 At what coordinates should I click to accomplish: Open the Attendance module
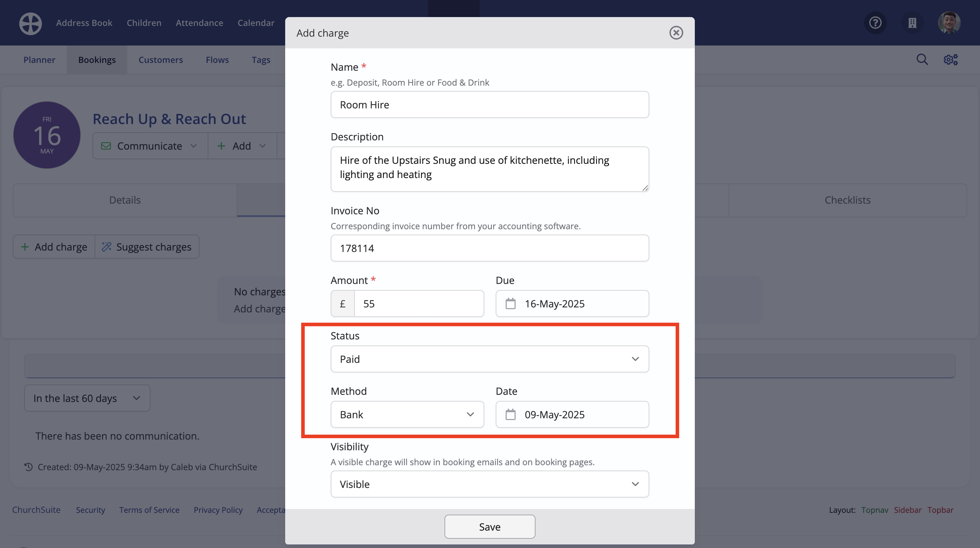pos(199,23)
